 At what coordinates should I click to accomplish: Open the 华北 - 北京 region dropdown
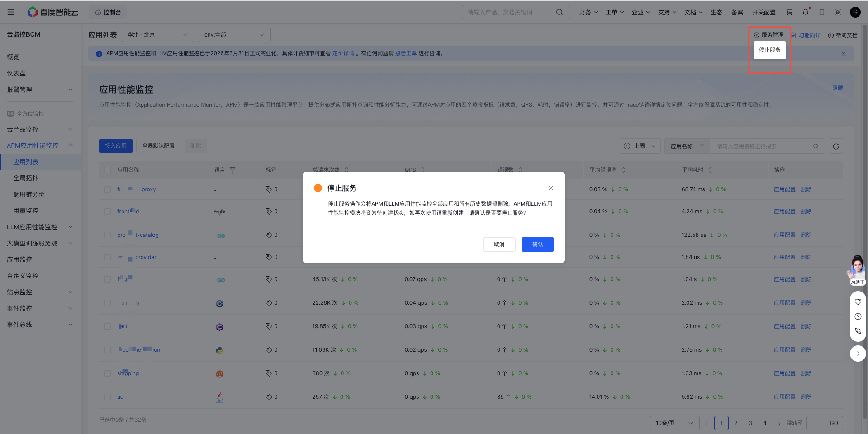pyautogui.click(x=157, y=35)
